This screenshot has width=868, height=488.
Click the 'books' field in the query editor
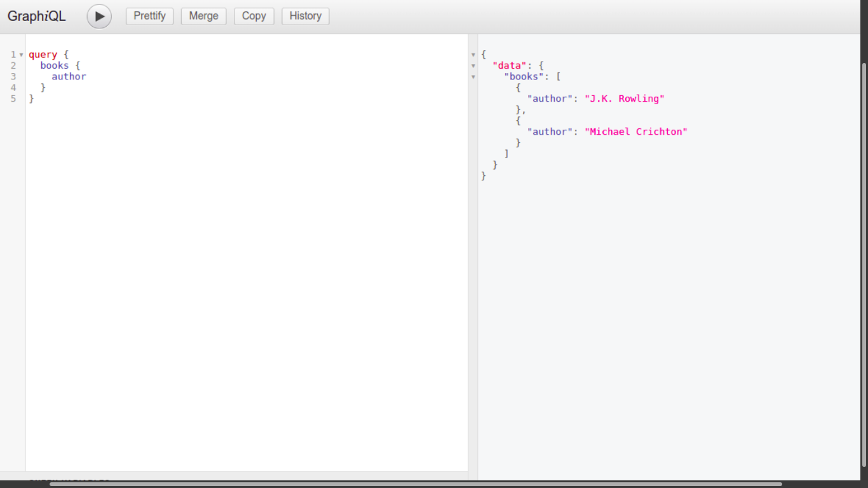point(54,65)
